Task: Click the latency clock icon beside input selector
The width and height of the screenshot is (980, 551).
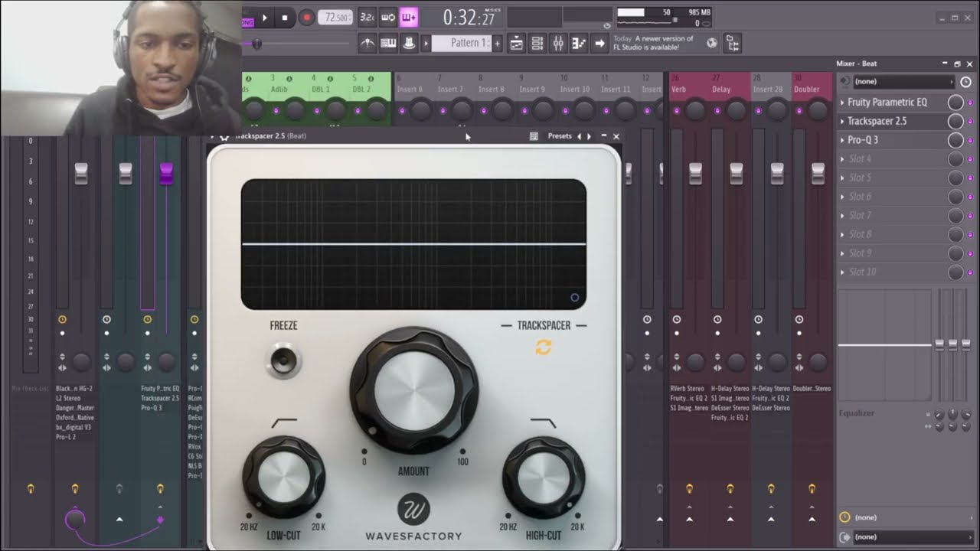Action: (966, 81)
